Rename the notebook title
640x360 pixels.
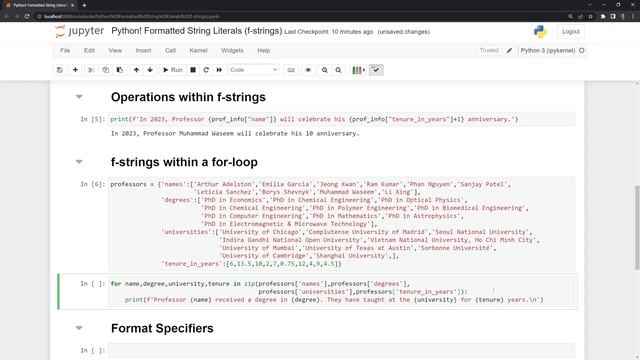[196, 31]
